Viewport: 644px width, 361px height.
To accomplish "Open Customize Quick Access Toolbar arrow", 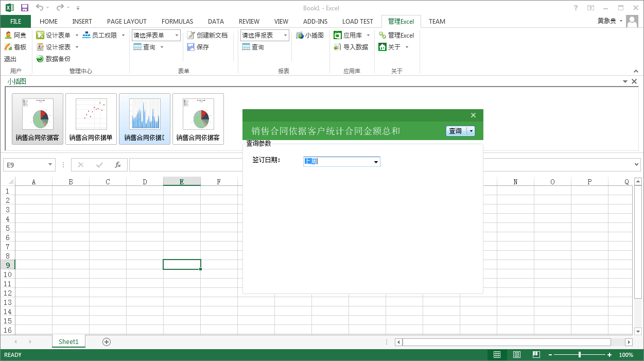I will pos(78,8).
